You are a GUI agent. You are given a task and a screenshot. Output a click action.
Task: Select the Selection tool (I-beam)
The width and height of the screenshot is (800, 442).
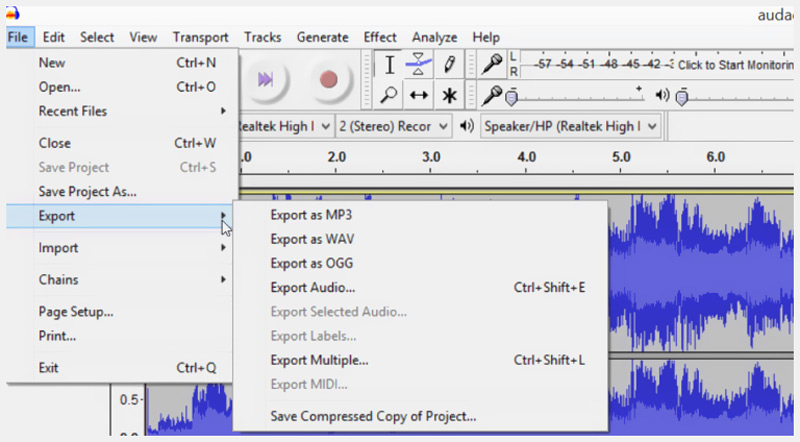click(390, 65)
